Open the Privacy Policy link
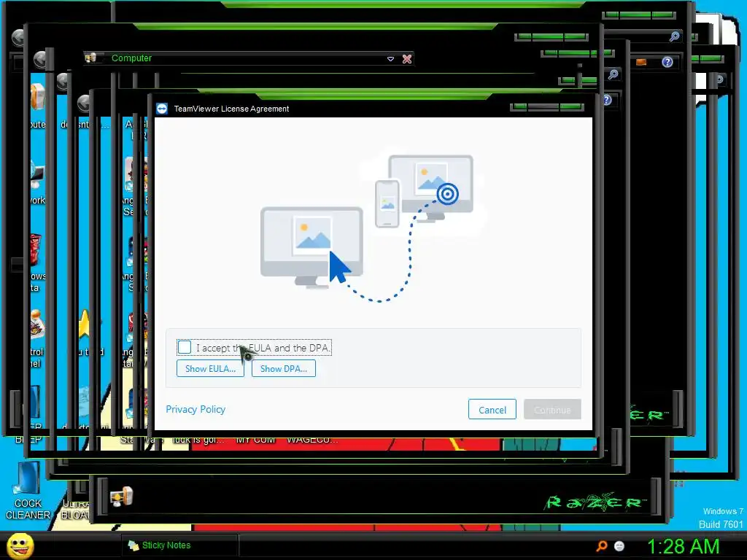Viewport: 747px width, 560px height. pyautogui.click(x=196, y=410)
